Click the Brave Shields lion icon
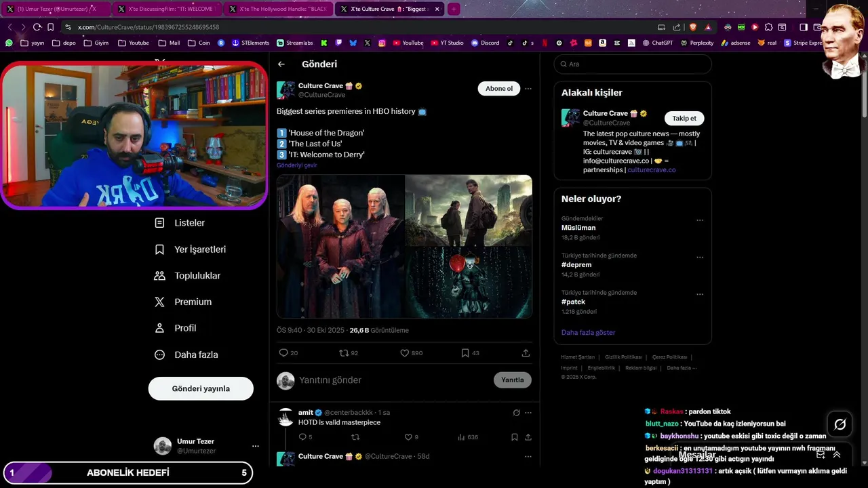The image size is (868, 488). (x=692, y=27)
